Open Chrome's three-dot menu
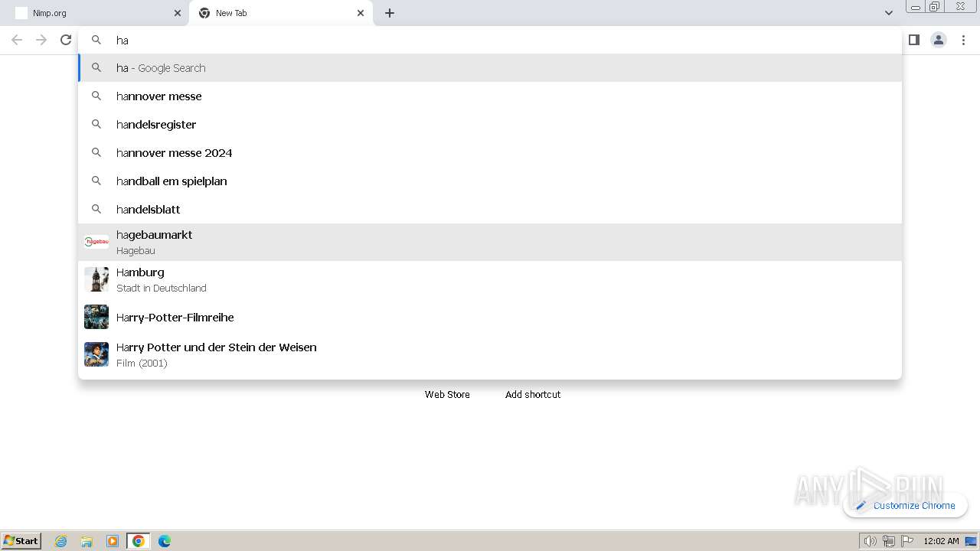Viewport: 980px width, 551px height. click(x=964, y=40)
